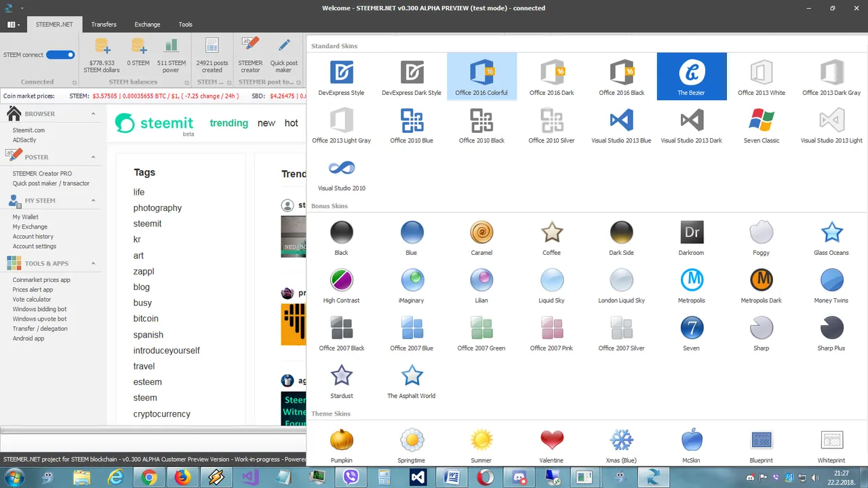Viewport: 868px width, 488px height.
Task: Click the bitcoin tag
Action: (146, 319)
